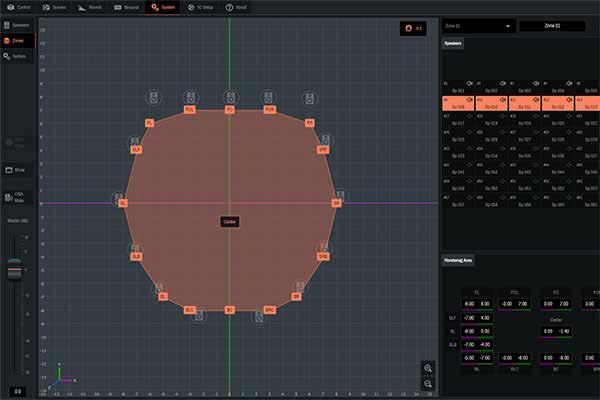Select Speakers in the left sidebar

17,25
